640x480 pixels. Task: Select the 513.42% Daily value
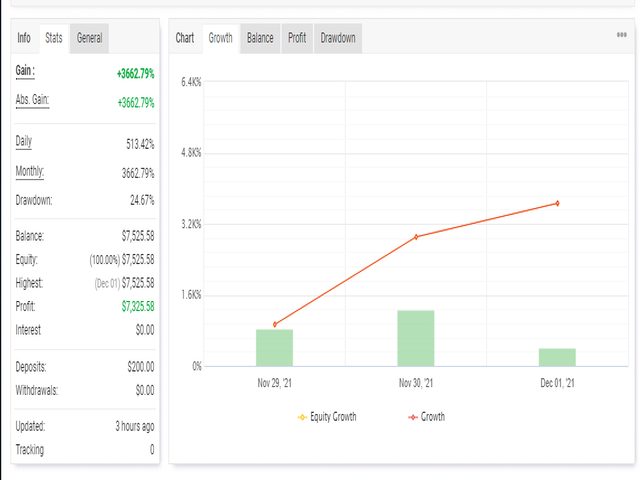(140, 144)
